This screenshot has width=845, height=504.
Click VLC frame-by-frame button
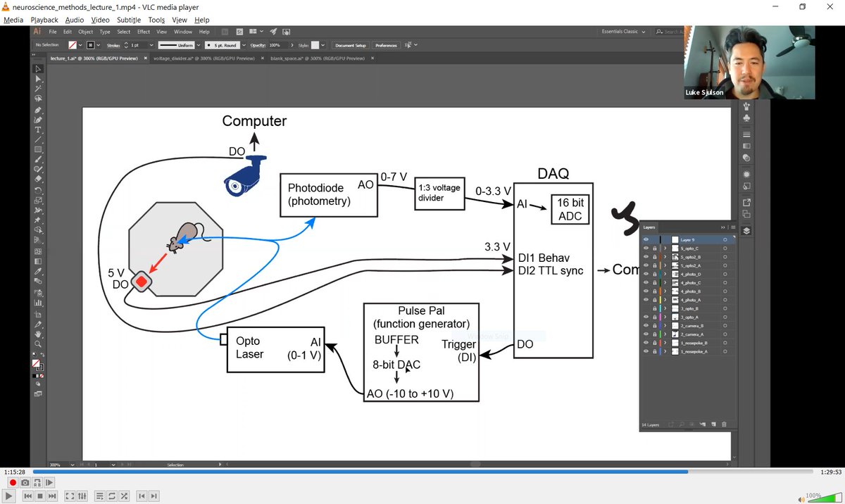[49, 483]
